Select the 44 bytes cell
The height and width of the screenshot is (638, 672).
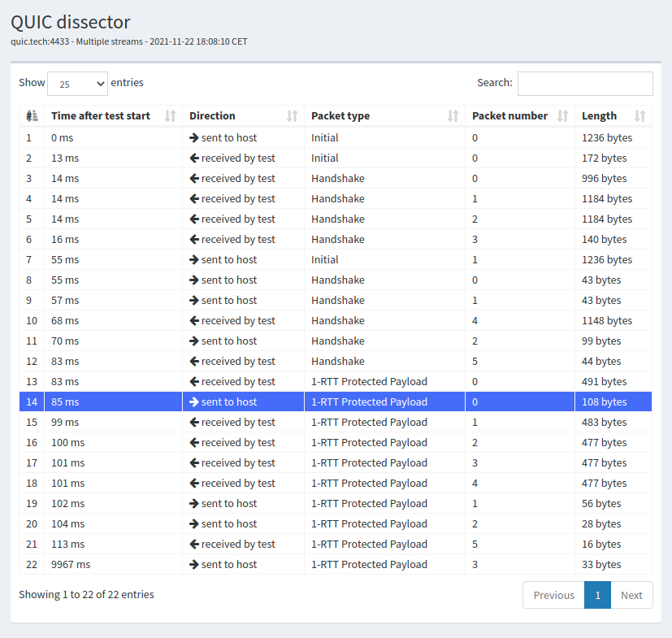pos(613,362)
